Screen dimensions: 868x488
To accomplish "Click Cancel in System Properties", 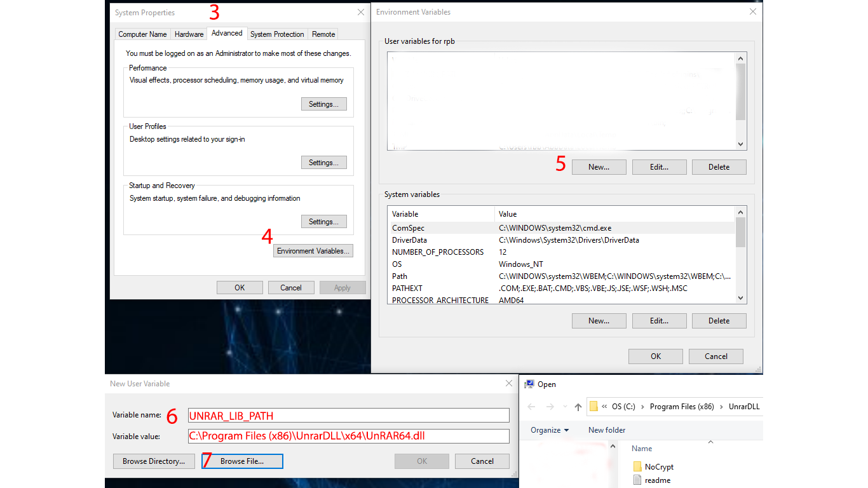I will [x=291, y=288].
